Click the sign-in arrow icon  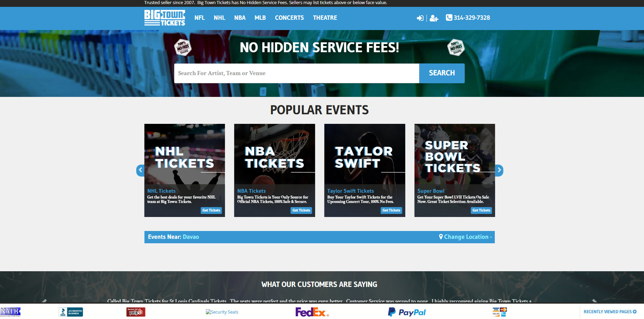[x=420, y=18]
